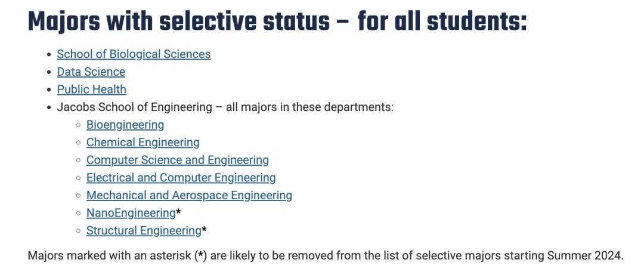
Task: Open the Public Health major link
Action: 91,89
